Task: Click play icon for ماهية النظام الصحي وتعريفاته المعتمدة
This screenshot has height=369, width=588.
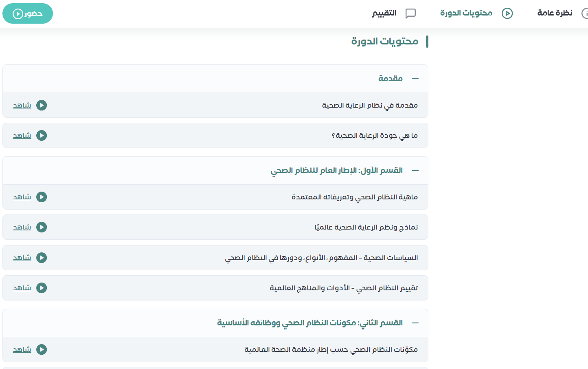Action: (42, 197)
